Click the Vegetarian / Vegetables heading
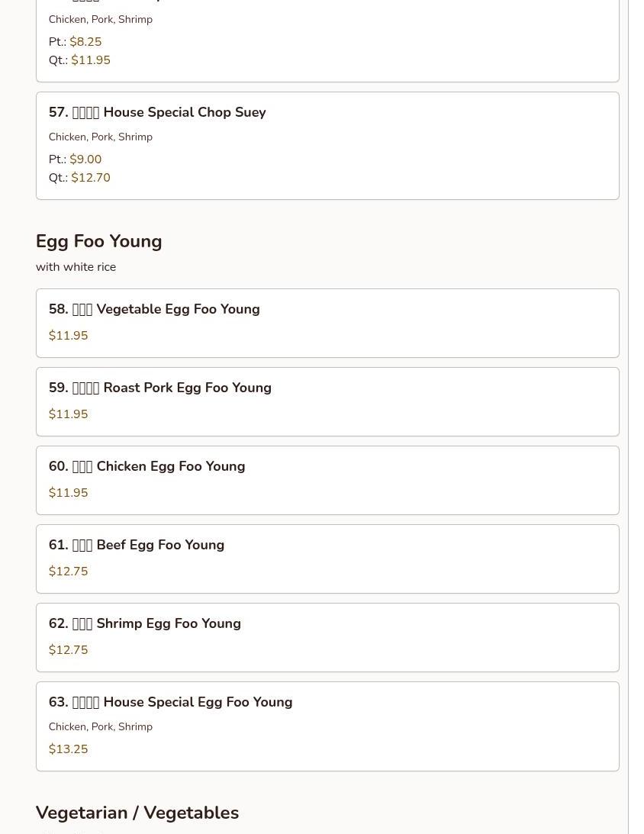The image size is (644, 834). [137, 813]
